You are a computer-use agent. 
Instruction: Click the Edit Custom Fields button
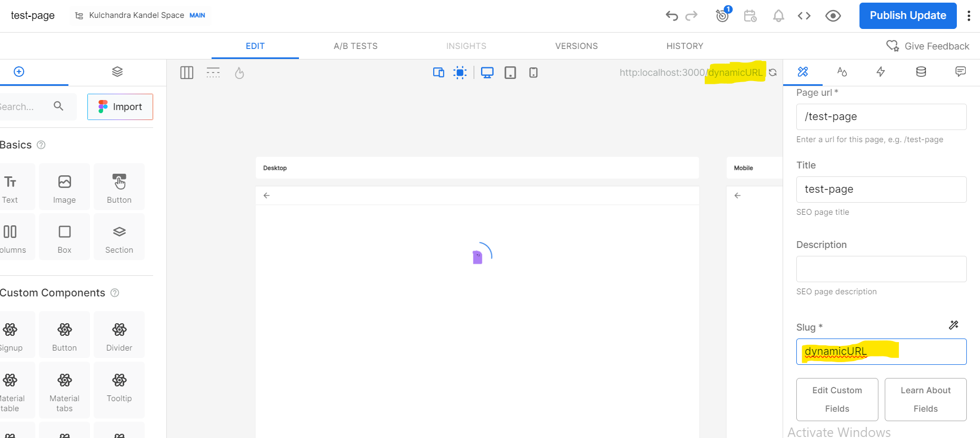tap(837, 400)
